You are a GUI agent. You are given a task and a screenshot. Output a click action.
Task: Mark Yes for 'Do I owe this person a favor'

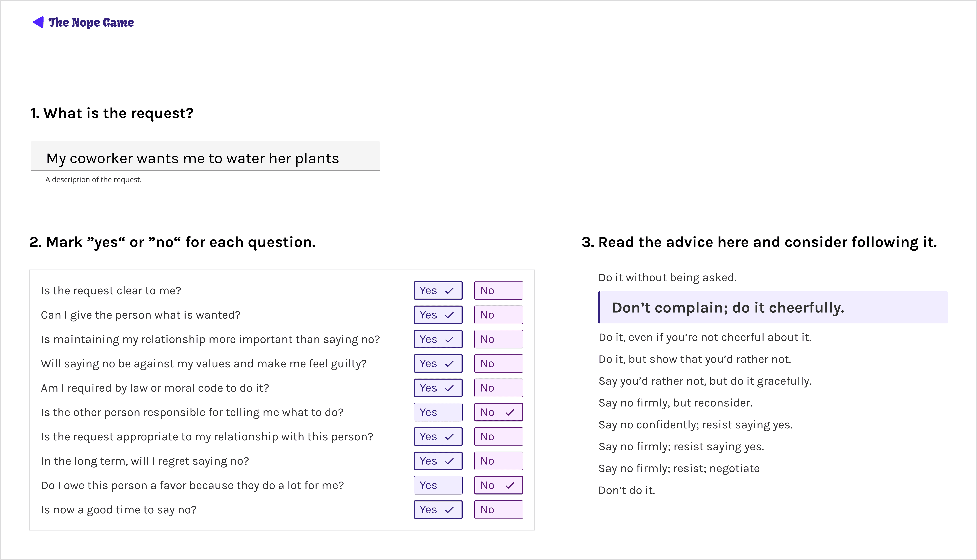coord(438,485)
